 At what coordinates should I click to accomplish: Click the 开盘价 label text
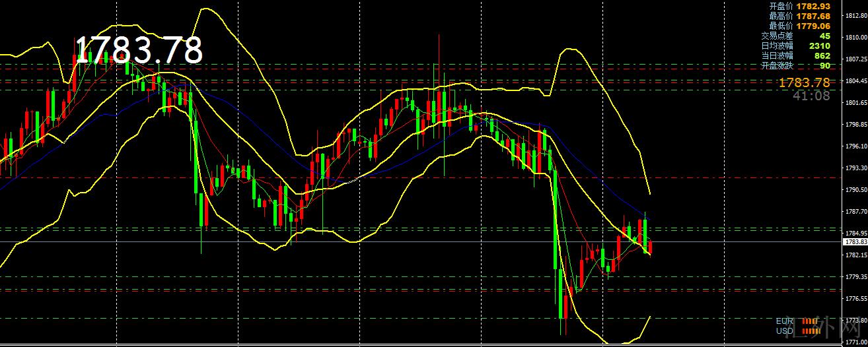782,6
